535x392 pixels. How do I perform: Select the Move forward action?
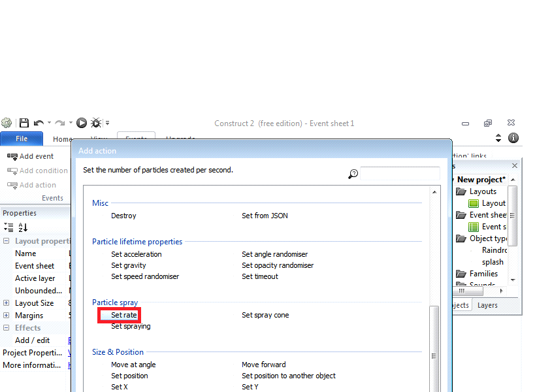(264, 365)
